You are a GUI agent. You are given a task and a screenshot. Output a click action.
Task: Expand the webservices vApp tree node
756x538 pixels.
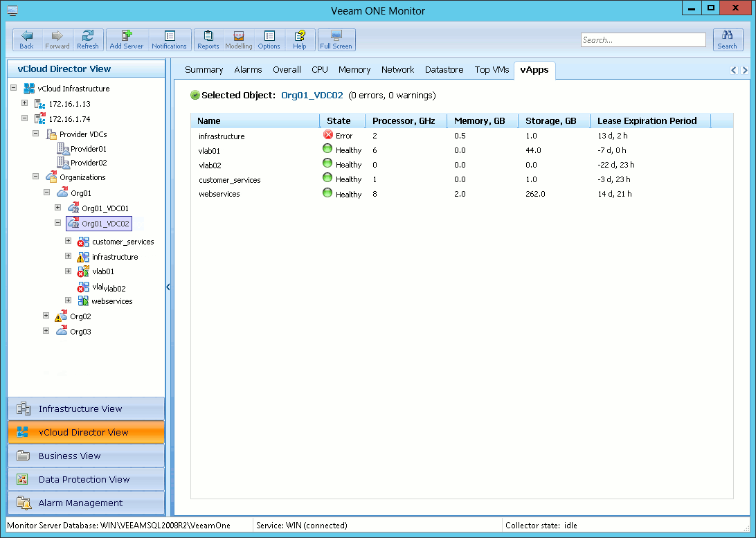click(x=69, y=301)
